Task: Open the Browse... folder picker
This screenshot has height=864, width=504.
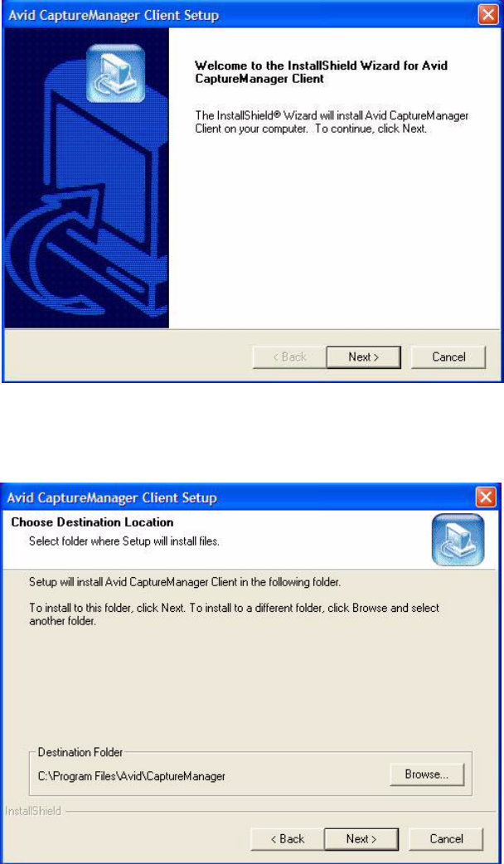Action: coord(427,774)
